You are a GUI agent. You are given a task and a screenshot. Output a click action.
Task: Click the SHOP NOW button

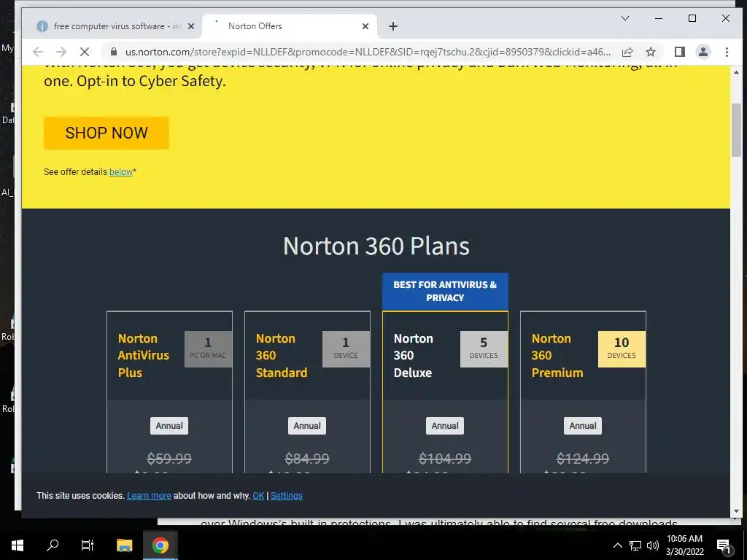[107, 133]
